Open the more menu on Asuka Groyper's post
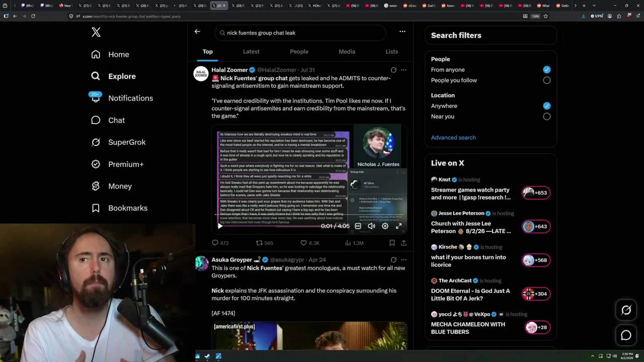This screenshot has height=362, width=644. coord(404,260)
